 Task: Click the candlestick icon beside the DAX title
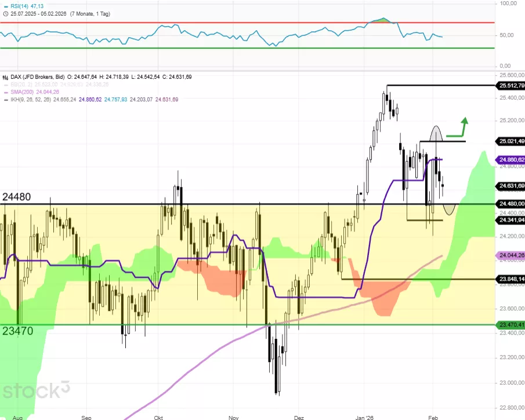tap(4, 77)
